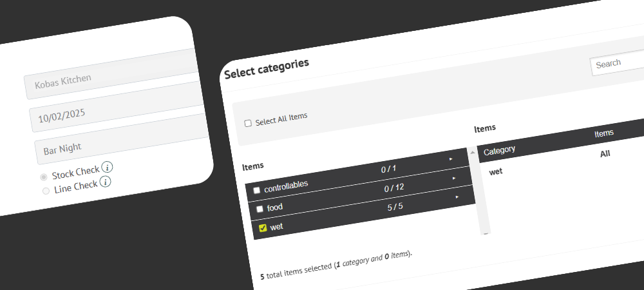The height and width of the screenshot is (290, 644).
Task: Check the food category checkbox
Action: 260,209
